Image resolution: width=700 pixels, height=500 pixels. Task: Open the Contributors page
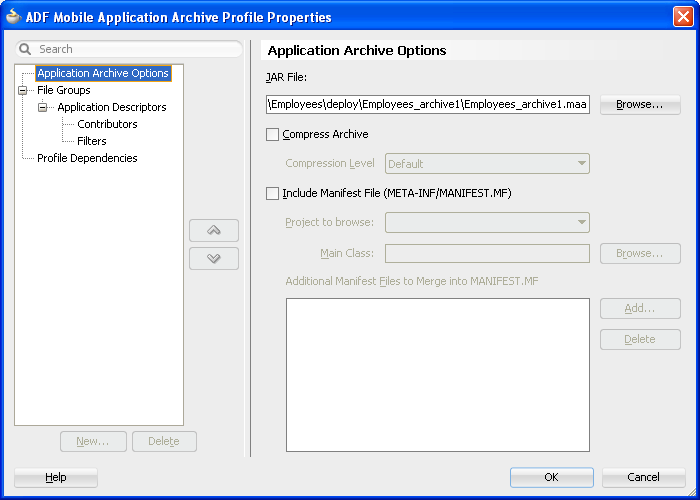pos(107,124)
